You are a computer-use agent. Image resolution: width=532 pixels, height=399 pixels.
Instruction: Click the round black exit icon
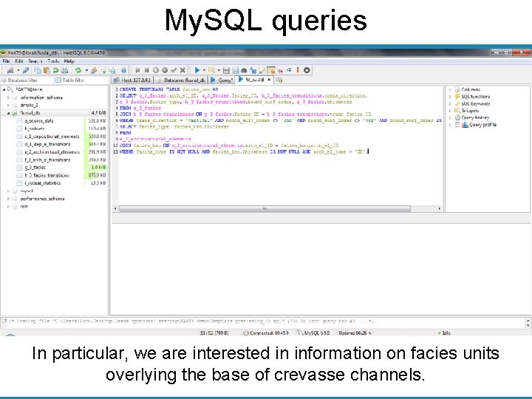pyautogui.click(x=307, y=70)
